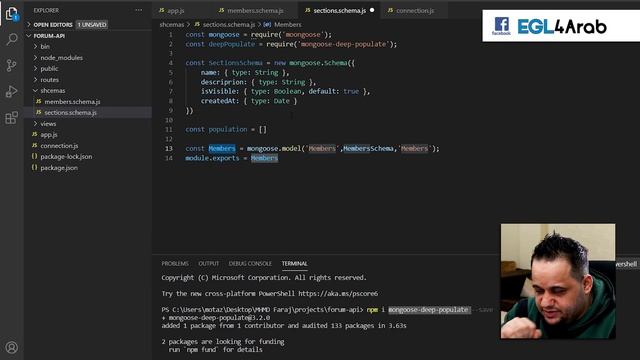640x360 pixels.
Task: Open members.schema.js from the file tree
Action: pyautogui.click(x=72, y=102)
